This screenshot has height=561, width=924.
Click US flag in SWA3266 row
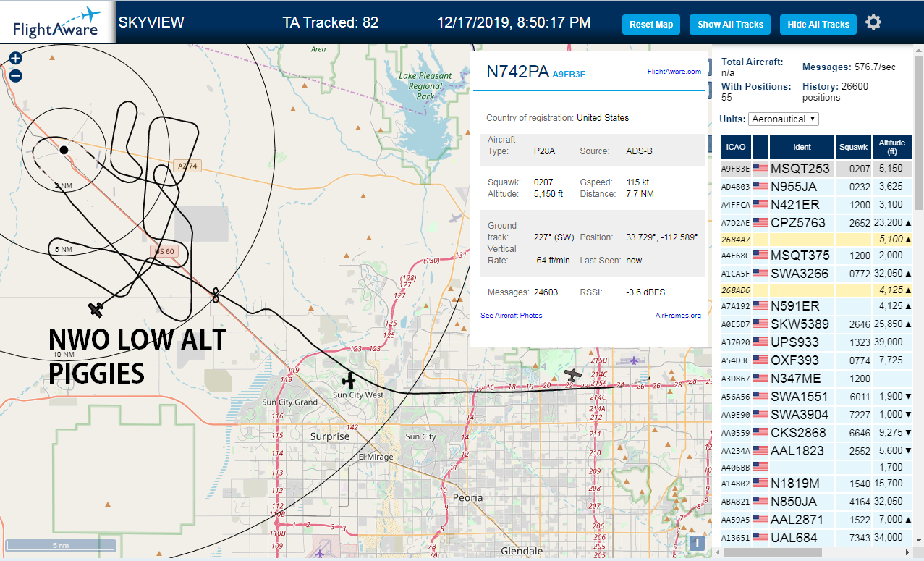(760, 274)
